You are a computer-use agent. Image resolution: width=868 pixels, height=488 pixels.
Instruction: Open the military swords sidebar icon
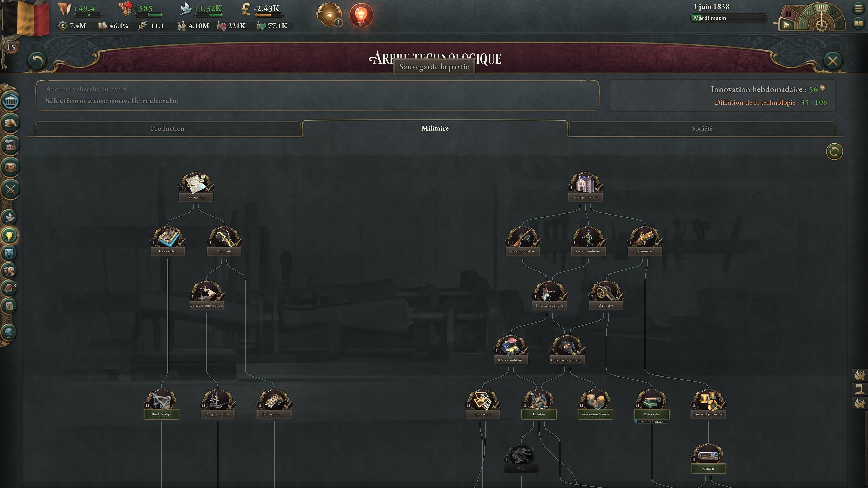click(10, 189)
